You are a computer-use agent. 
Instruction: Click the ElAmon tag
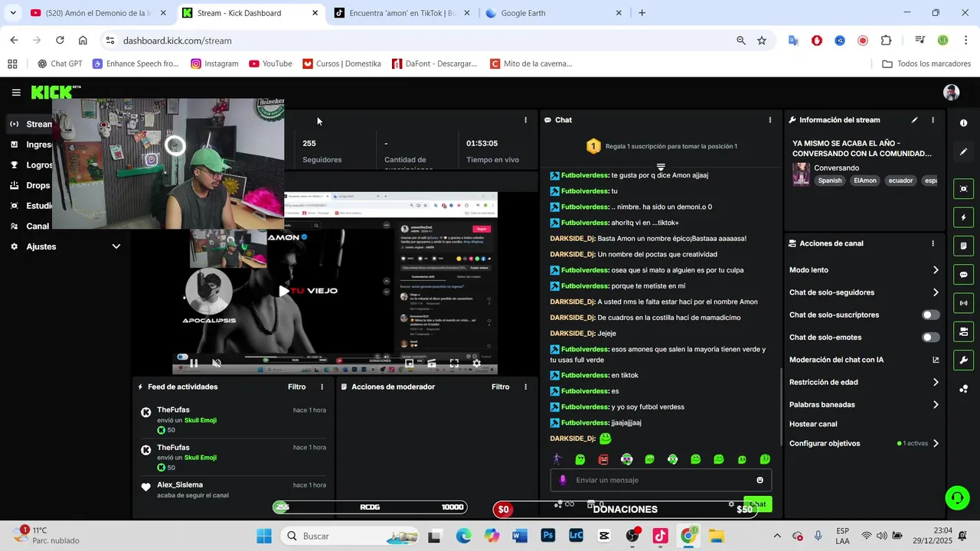tap(865, 181)
